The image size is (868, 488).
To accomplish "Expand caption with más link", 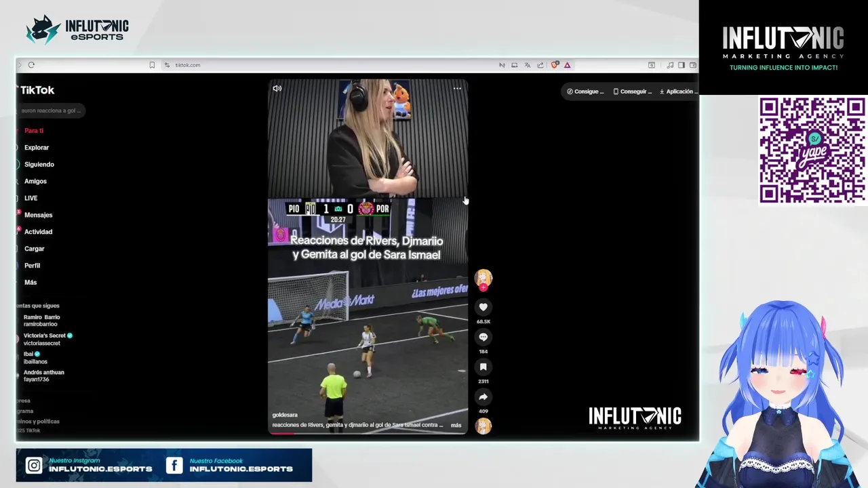I will click(456, 425).
